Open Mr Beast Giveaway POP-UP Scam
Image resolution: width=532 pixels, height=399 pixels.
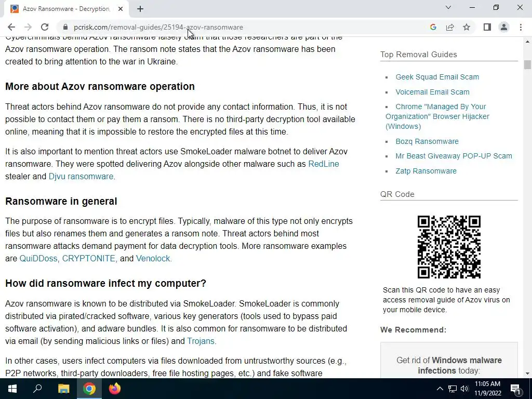pyautogui.click(x=454, y=156)
